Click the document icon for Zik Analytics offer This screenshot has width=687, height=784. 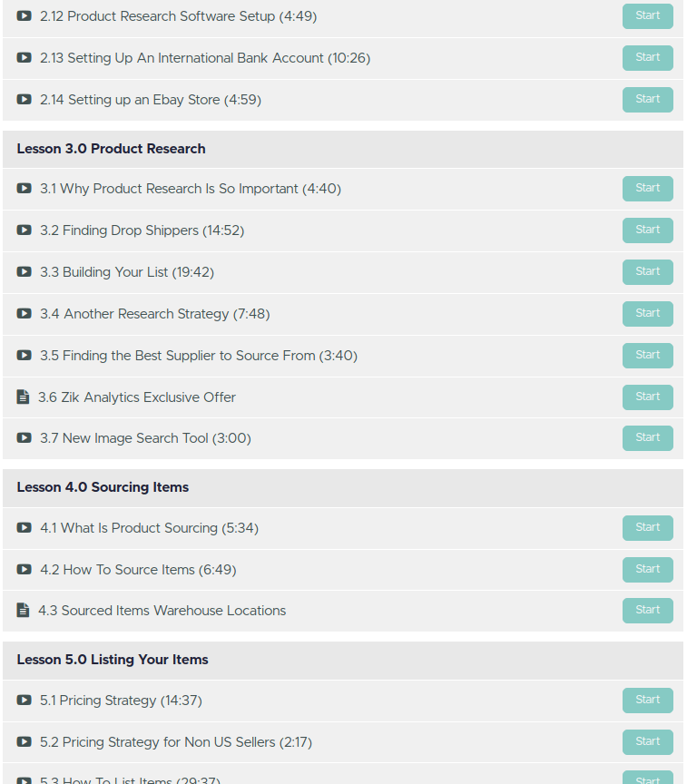24,397
